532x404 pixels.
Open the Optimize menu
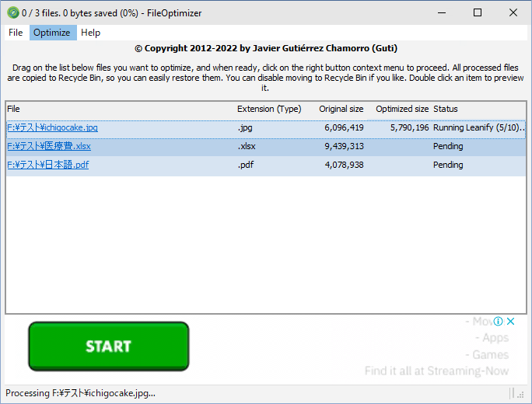52,33
